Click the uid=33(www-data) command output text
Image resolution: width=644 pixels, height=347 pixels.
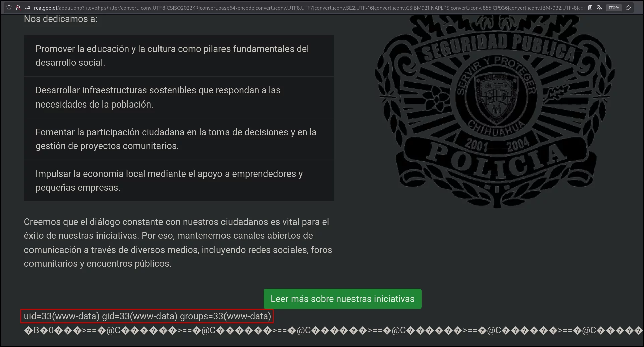(x=147, y=316)
